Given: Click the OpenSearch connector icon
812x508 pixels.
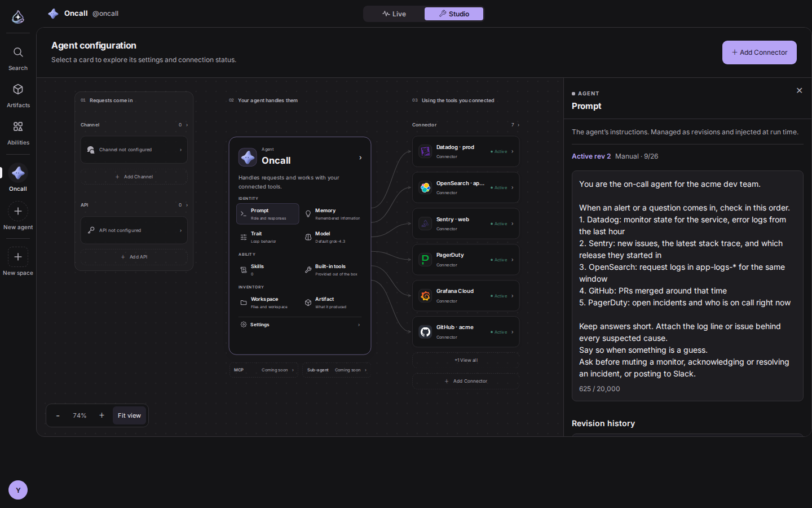Looking at the screenshot, I should [425, 187].
